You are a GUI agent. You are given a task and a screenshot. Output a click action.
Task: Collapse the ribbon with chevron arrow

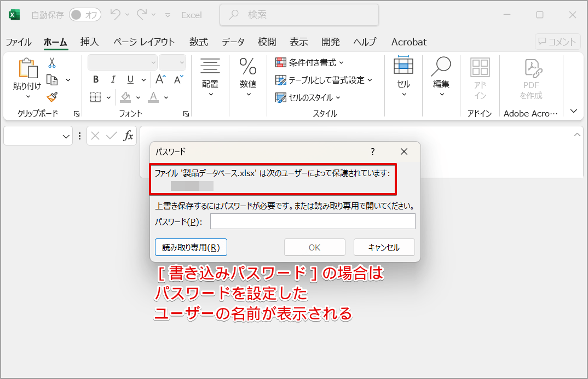573,111
